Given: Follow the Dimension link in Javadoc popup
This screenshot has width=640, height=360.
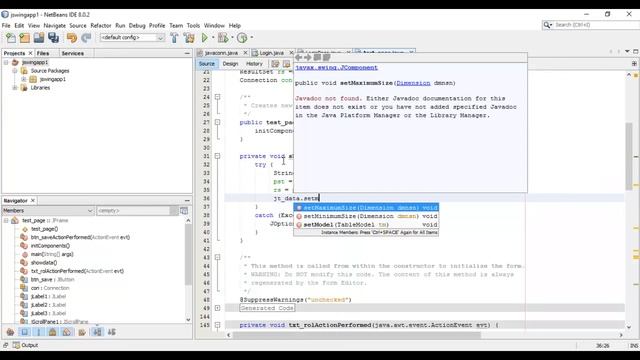Looking at the screenshot, I should pyautogui.click(x=413, y=83).
